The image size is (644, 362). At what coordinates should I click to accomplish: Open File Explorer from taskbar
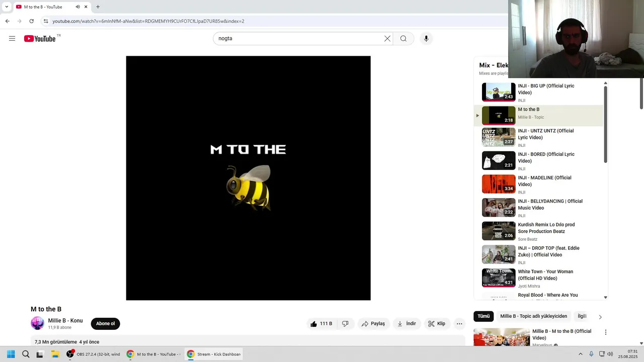coord(55,354)
